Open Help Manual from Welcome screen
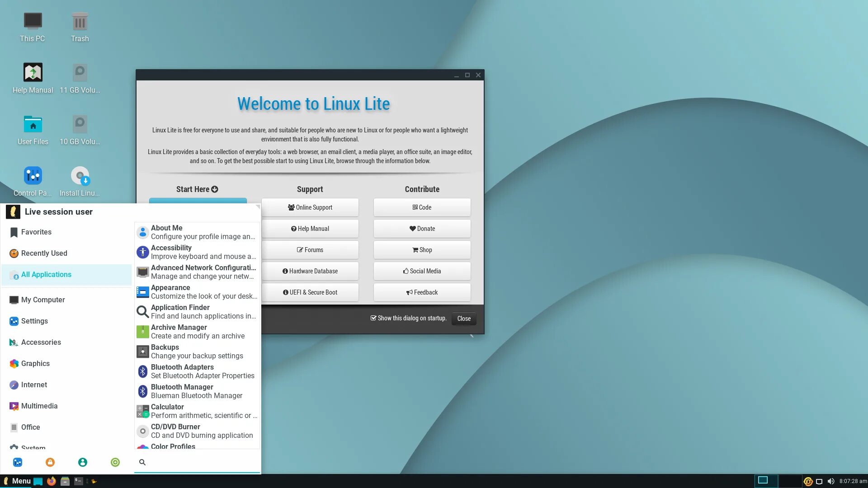 coord(310,228)
